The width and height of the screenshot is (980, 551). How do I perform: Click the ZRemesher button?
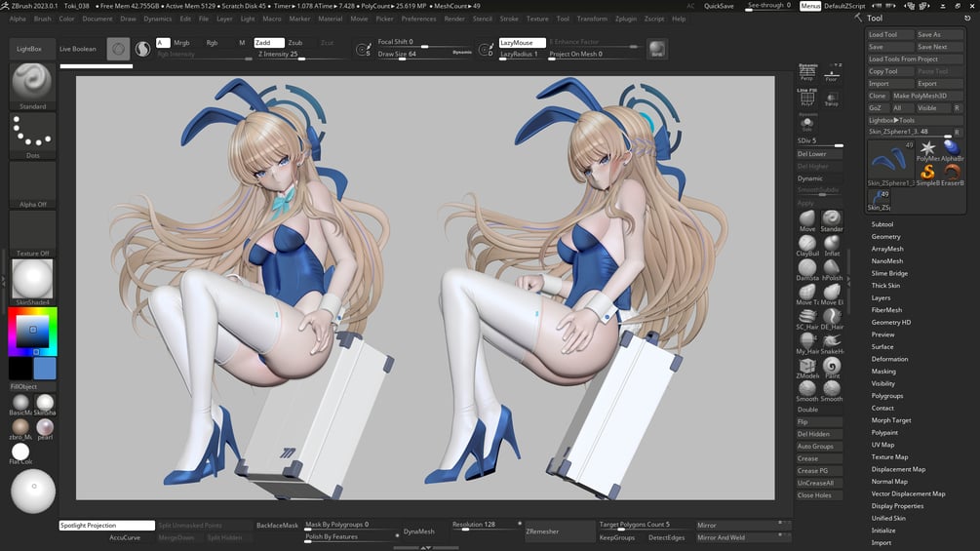(x=560, y=531)
